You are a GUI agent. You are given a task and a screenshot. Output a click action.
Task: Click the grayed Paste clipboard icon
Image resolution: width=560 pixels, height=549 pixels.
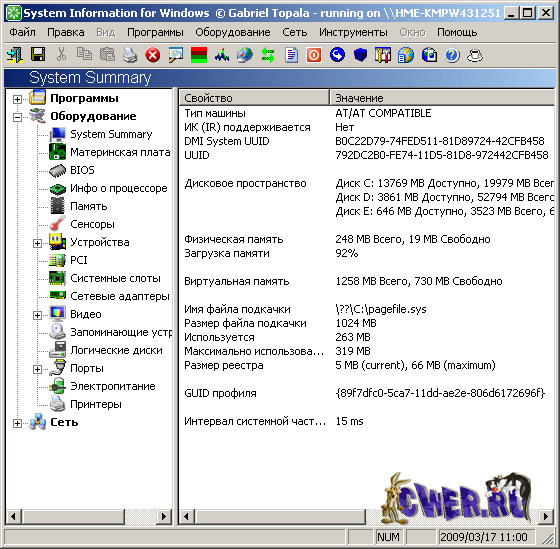point(107,55)
